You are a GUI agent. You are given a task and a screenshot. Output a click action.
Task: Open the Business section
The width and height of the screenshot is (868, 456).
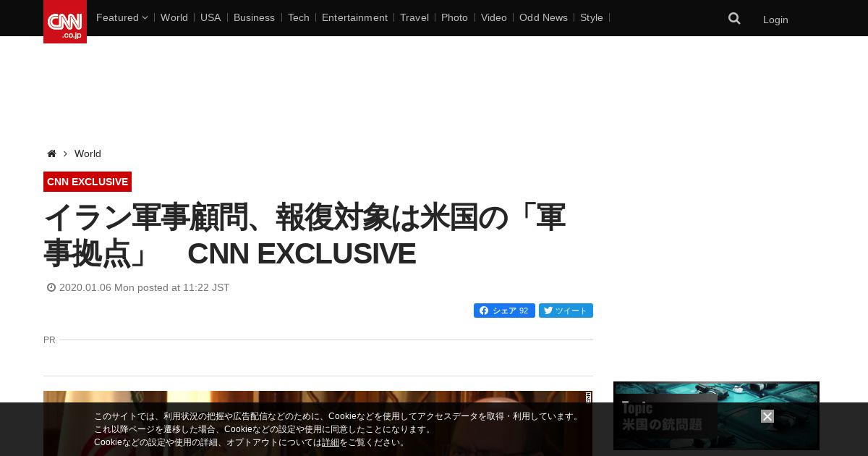coord(254,17)
